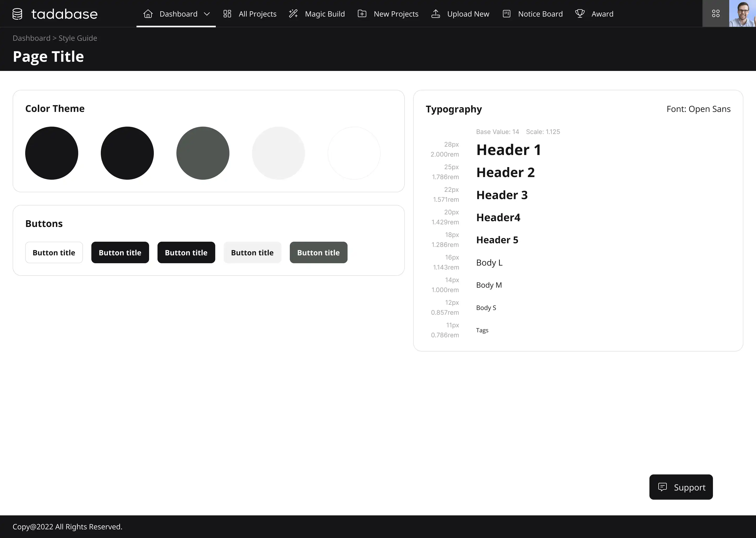
Task: Click the 1.000rem size value
Action: point(445,290)
